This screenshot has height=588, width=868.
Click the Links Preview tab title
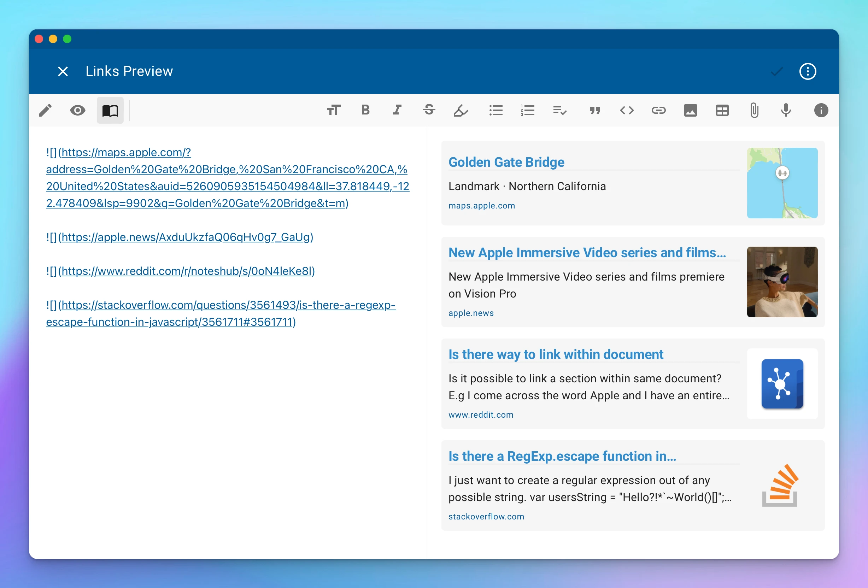130,71
